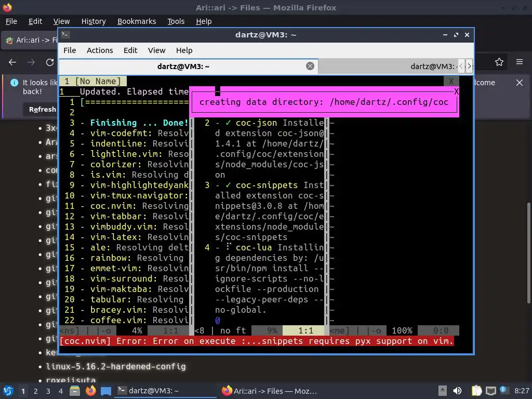This screenshot has height=399, width=532.
Task: Open Firefox's Tools menu
Action: (x=176, y=21)
